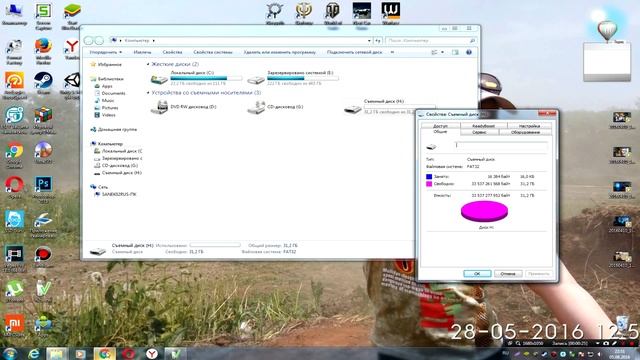This screenshot has width=640, height=360.
Task: Select Network in navigation pane
Action: pos(99,187)
